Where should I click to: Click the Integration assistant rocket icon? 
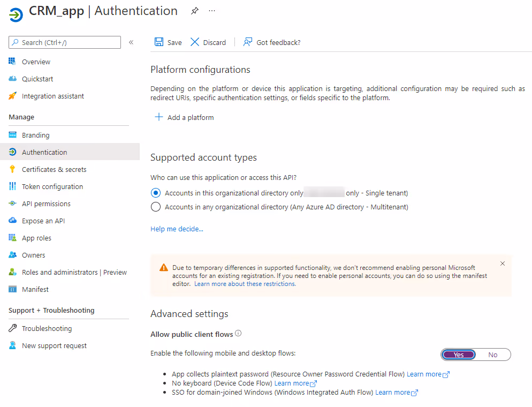(x=12, y=96)
